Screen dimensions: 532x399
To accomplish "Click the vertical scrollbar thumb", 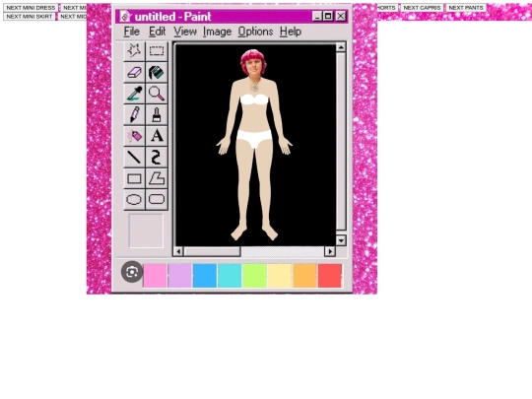I will click(x=341, y=141).
